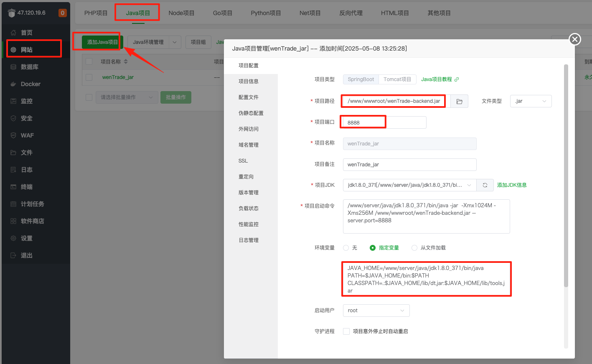592x364 pixels.
Task: Open 配置文件 in the dialog menu
Action: click(251, 97)
